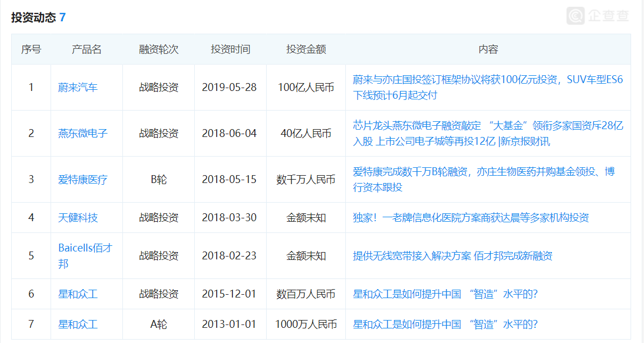
Task: Select 战略投资 in the 燕东微电子 row
Action: 158,134
